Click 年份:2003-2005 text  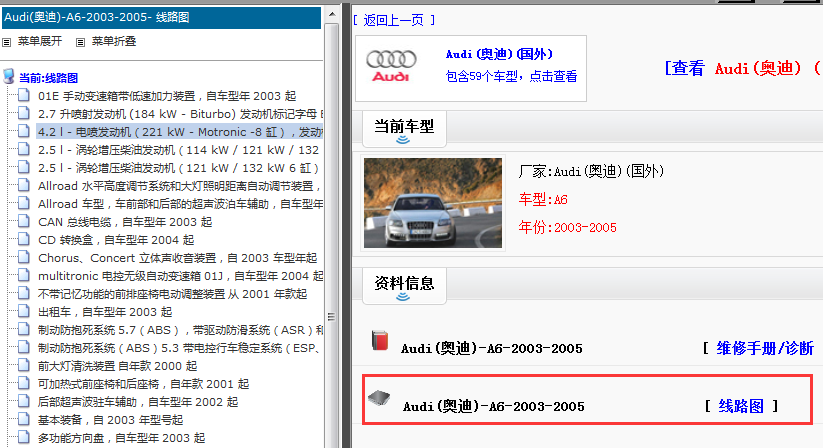coord(567,227)
